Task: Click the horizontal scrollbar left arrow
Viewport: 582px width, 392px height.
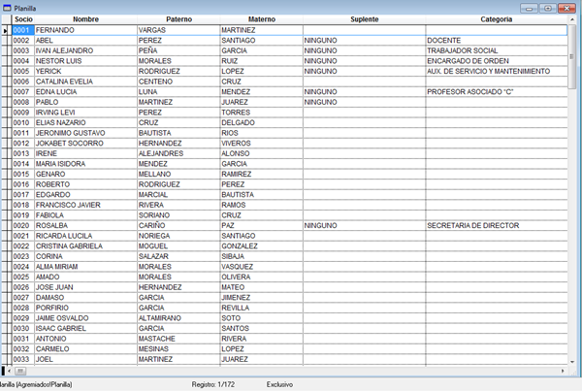Action: tap(10, 371)
